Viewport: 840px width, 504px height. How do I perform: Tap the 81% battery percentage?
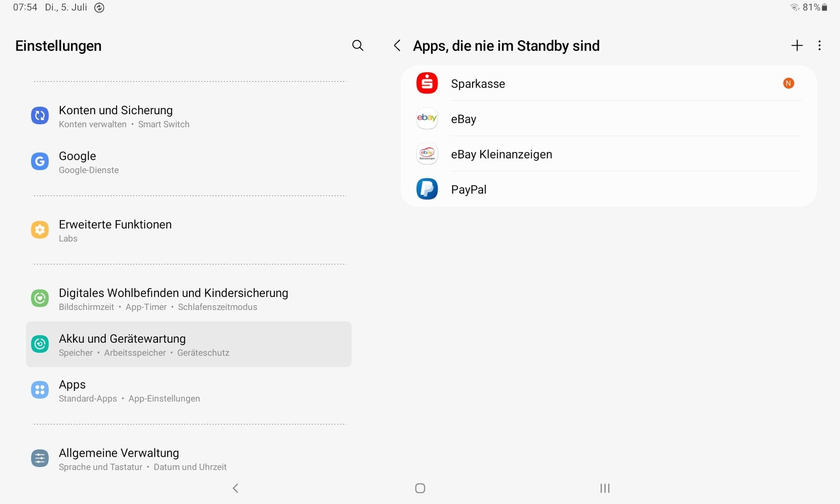811,7
